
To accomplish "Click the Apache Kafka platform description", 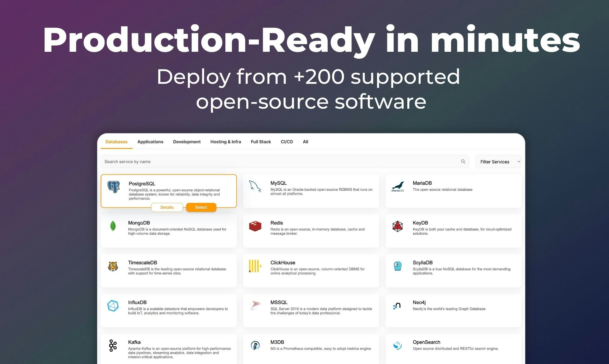I will 179,353.
